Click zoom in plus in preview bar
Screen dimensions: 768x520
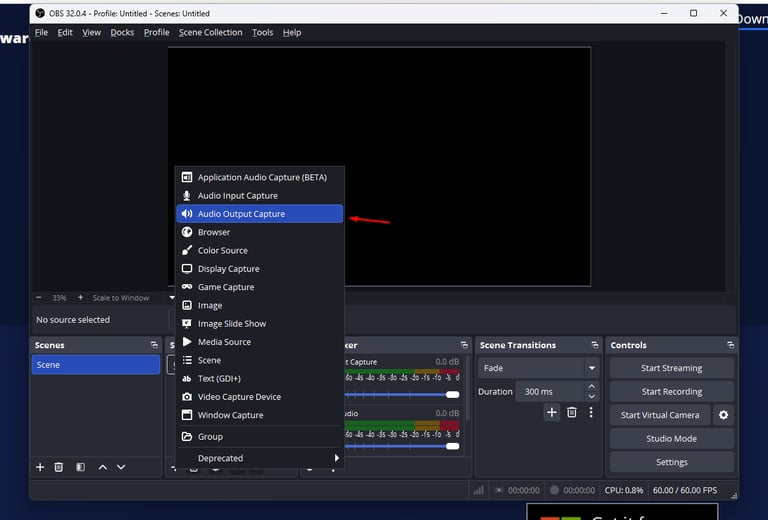80,298
